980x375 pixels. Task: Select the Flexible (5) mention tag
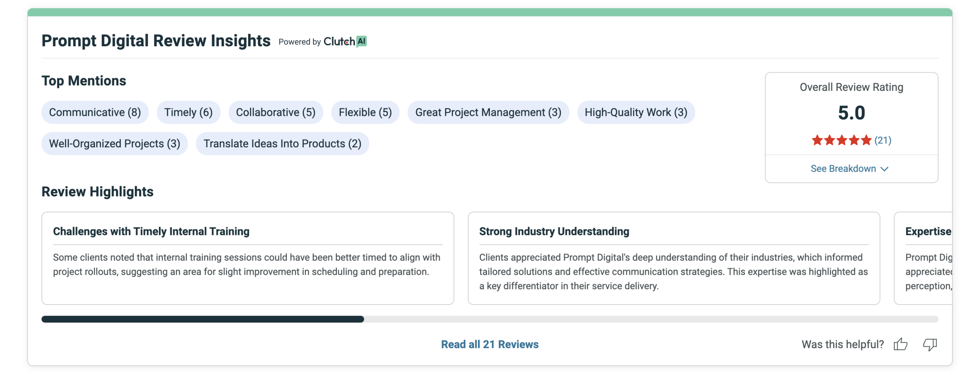(x=365, y=112)
